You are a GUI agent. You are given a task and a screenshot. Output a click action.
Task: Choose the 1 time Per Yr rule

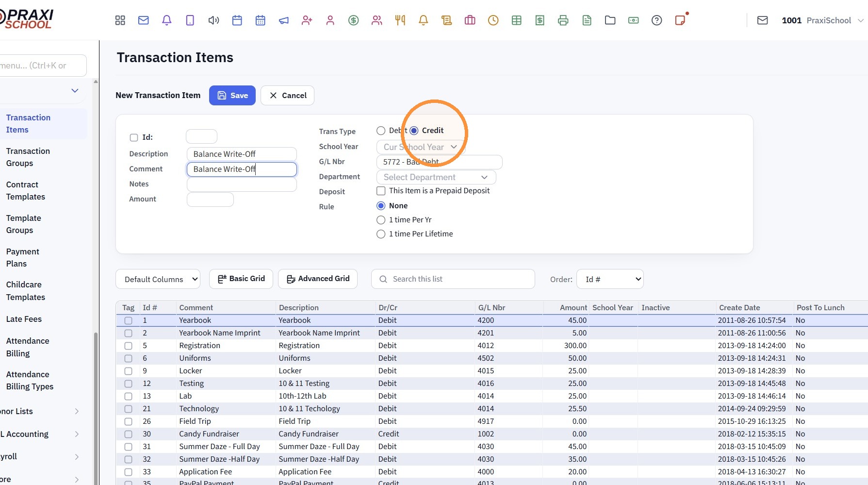tap(381, 220)
